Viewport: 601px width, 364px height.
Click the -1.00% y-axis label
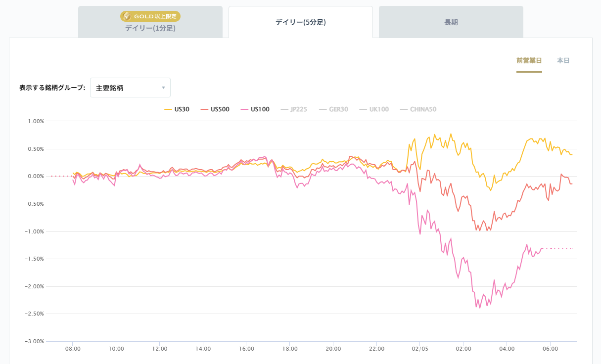(x=35, y=231)
